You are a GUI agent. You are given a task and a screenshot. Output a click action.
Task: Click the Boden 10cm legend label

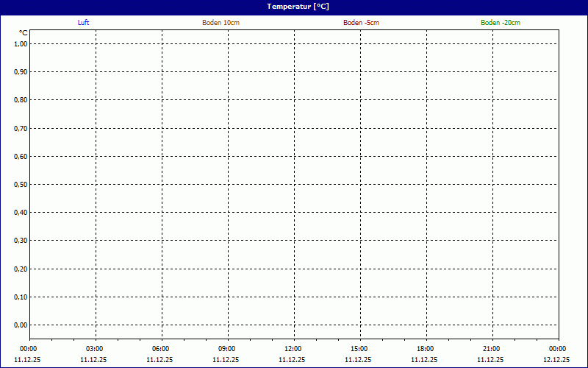pyautogui.click(x=221, y=23)
